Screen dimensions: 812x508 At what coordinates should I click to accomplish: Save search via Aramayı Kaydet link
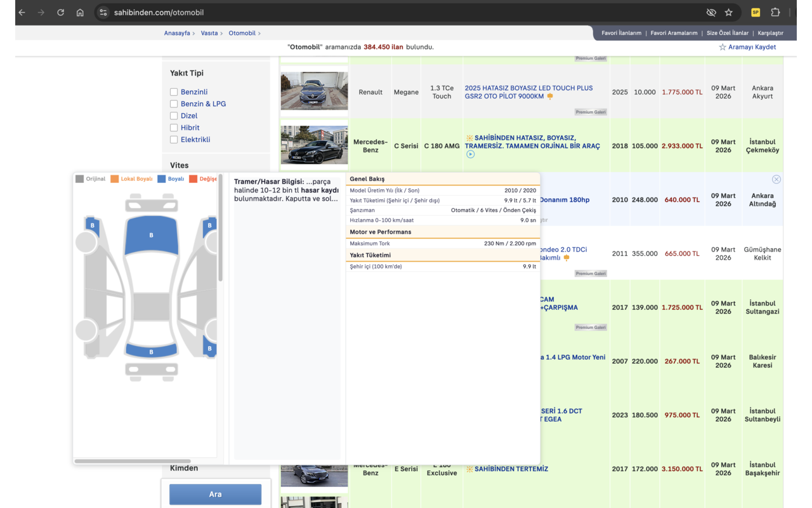(x=752, y=47)
